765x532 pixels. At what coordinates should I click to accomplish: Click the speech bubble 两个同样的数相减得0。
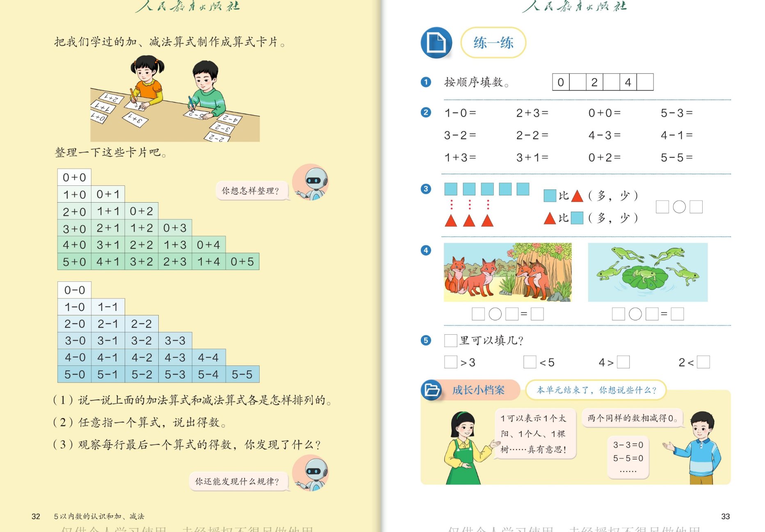632,418
